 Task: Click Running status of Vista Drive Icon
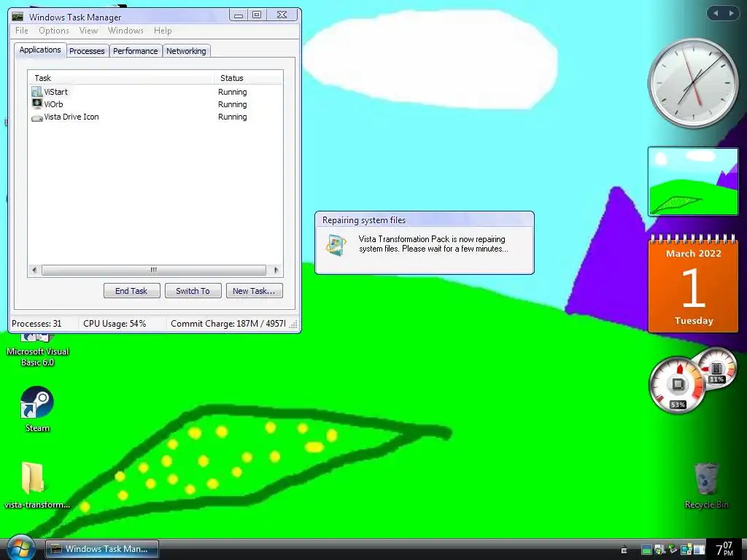pyautogui.click(x=233, y=117)
